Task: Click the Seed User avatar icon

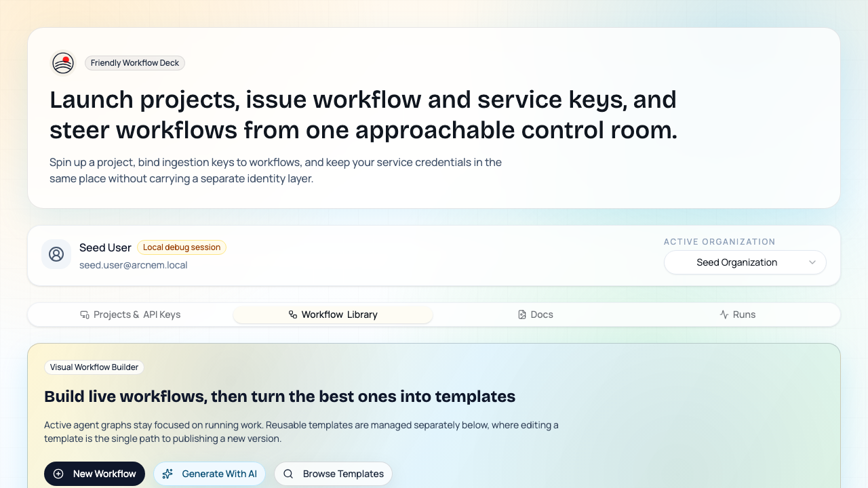Action: coord(56,254)
